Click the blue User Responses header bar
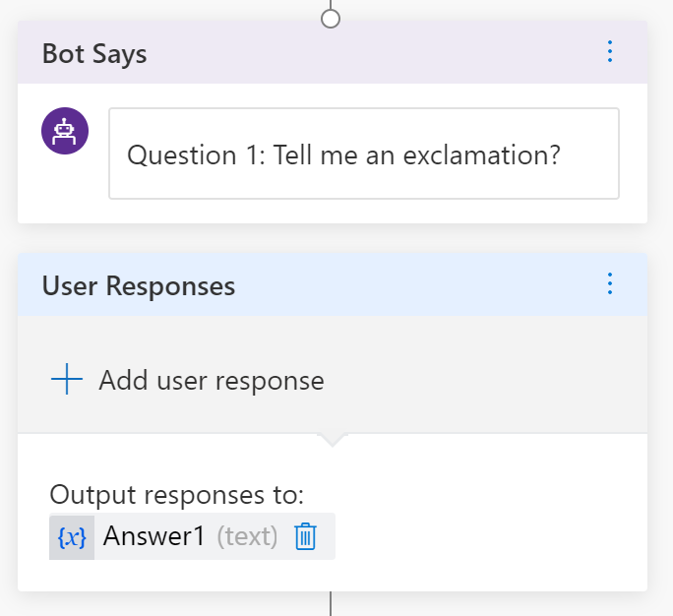The width and height of the screenshot is (673, 616). click(413, 285)
